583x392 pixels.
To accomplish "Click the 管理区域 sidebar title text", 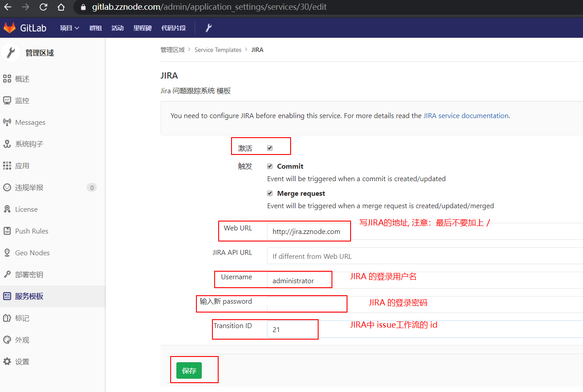I will tap(40, 53).
